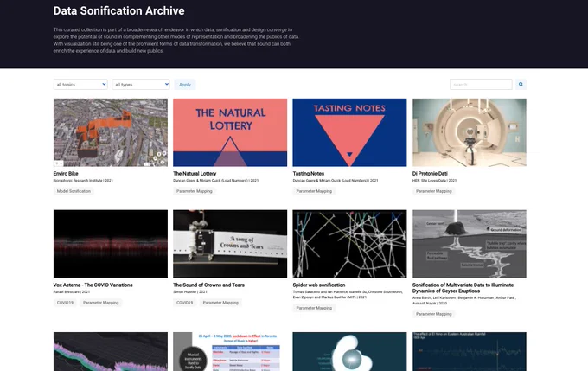The width and height of the screenshot is (588, 371).
Task: Select Parameter Mapping tag under Tasting Notes
Action: pyautogui.click(x=314, y=191)
